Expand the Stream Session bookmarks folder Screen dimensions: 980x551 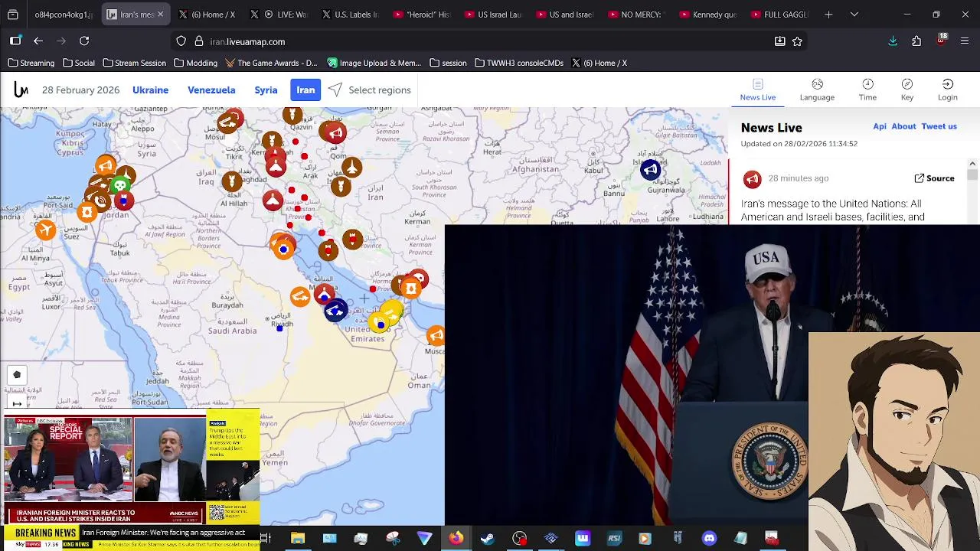[x=134, y=63]
